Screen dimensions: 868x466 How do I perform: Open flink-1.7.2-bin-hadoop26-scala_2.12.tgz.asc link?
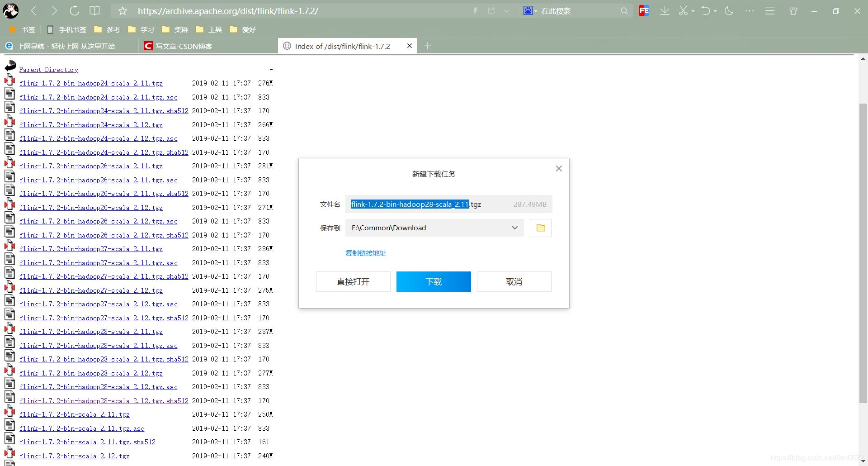click(99, 221)
